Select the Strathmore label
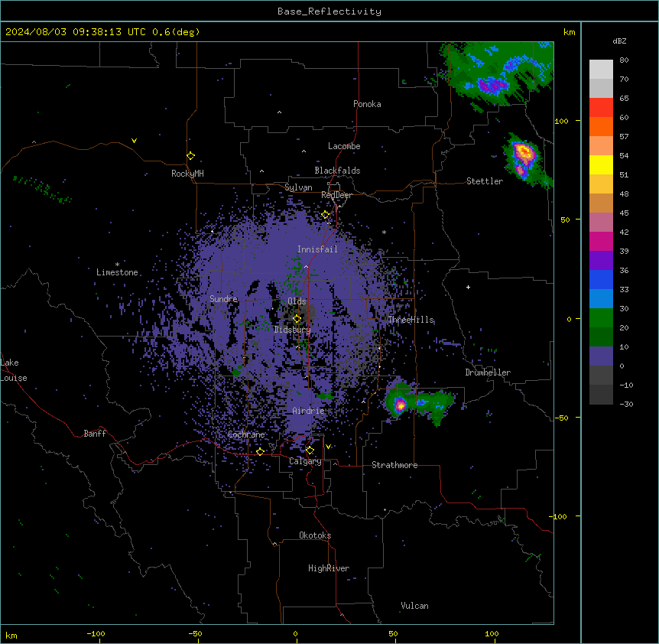This screenshot has height=644, width=659. (x=394, y=465)
